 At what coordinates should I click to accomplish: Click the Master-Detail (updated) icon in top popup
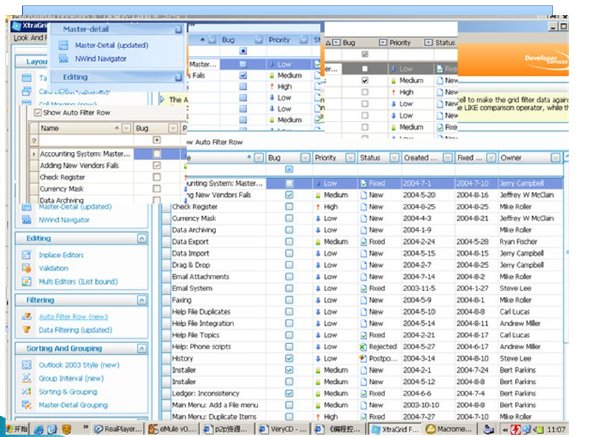tap(64, 45)
